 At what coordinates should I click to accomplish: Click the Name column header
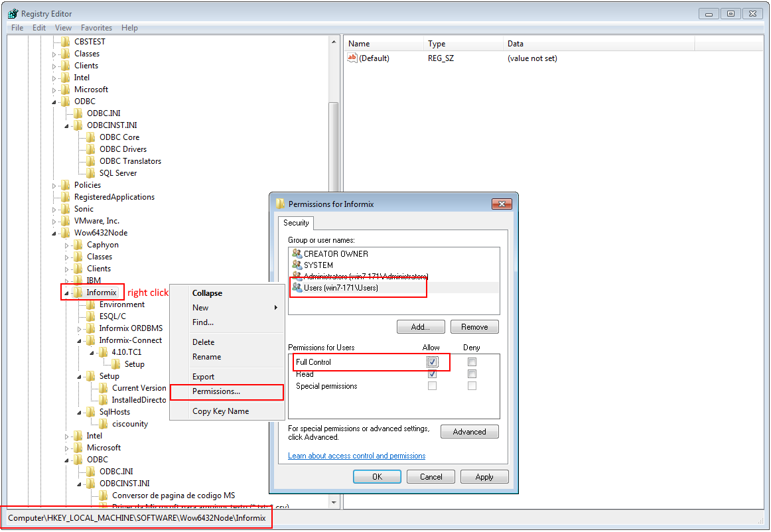384,44
